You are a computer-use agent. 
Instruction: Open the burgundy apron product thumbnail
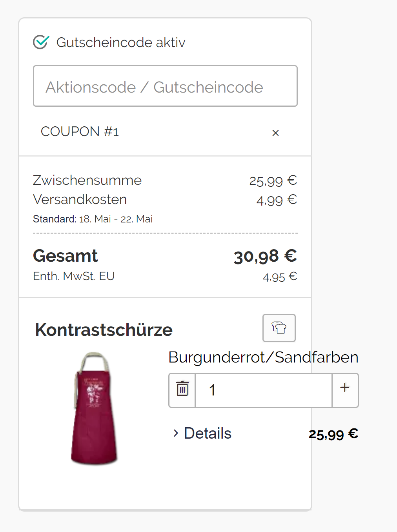[94, 408]
